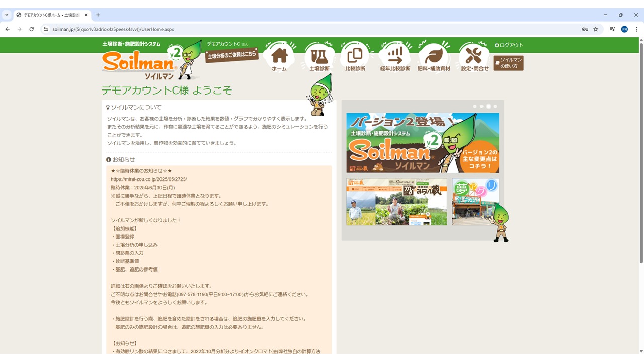Viewport: 644px width, 362px height.
Task: Select the fourth carousel dot
Action: [x=495, y=107]
